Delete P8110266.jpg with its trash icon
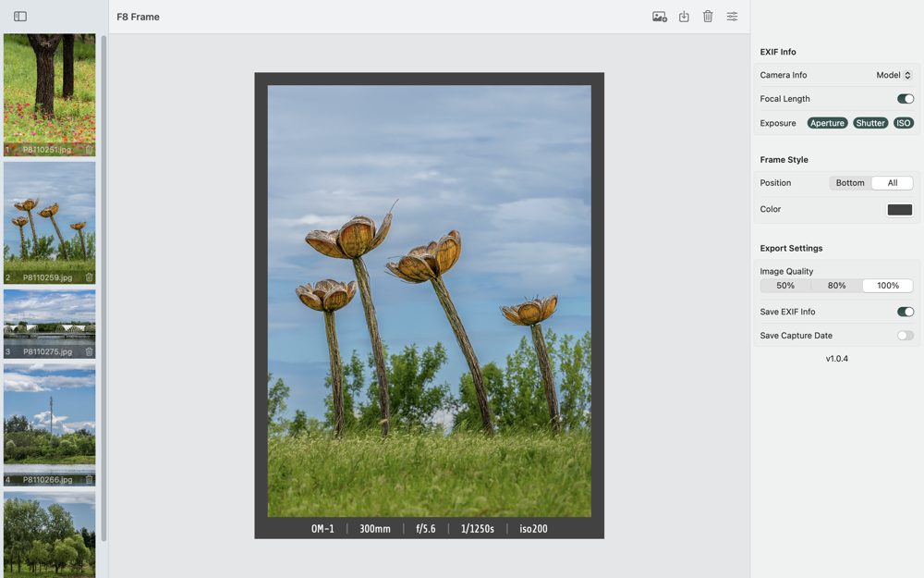This screenshot has height=578, width=924. click(x=89, y=479)
